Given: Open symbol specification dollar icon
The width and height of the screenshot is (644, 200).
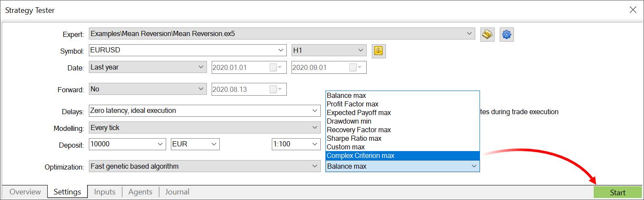Looking at the screenshot, I should (x=378, y=51).
